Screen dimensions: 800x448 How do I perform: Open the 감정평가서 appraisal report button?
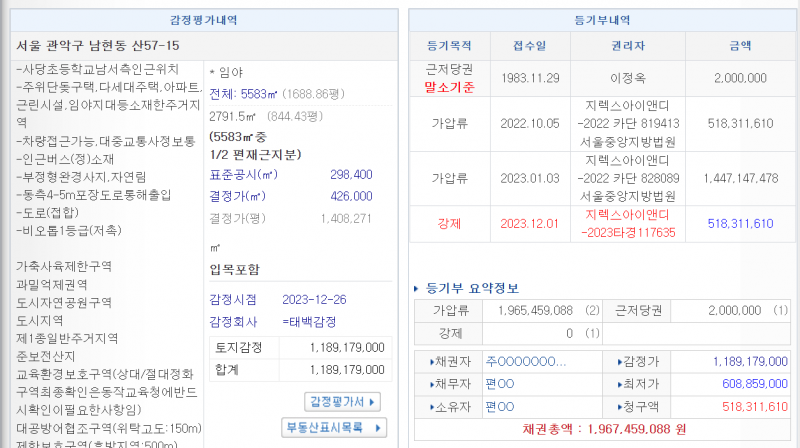point(343,401)
